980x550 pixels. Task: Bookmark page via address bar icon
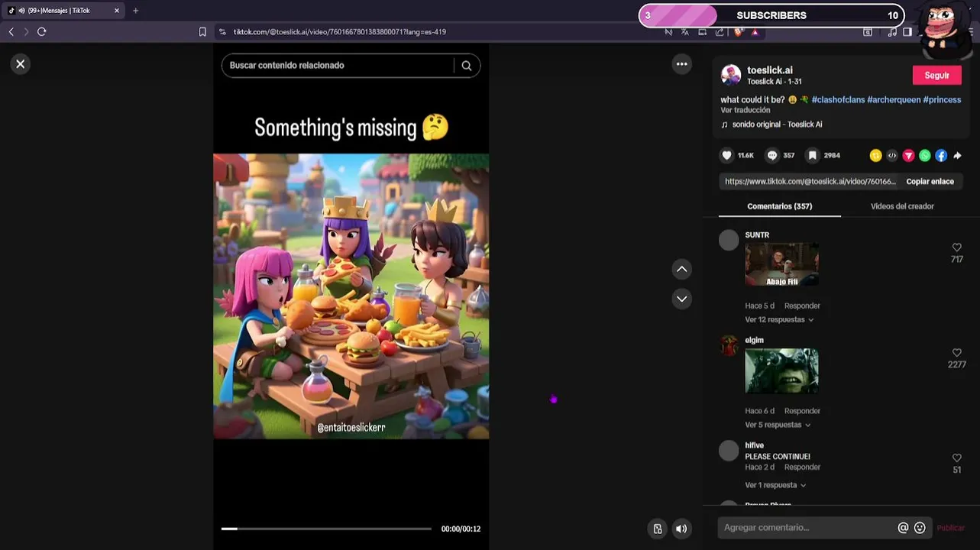[202, 31]
